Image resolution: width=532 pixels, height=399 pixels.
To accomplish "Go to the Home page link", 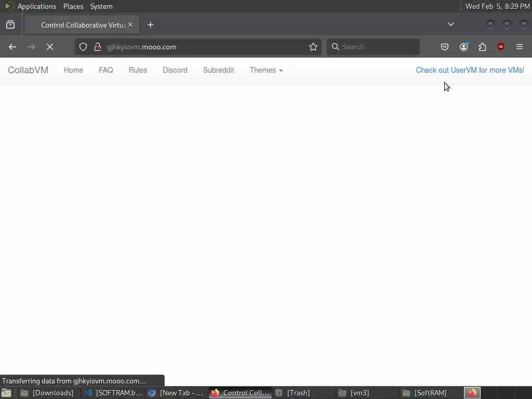I will click(x=74, y=70).
